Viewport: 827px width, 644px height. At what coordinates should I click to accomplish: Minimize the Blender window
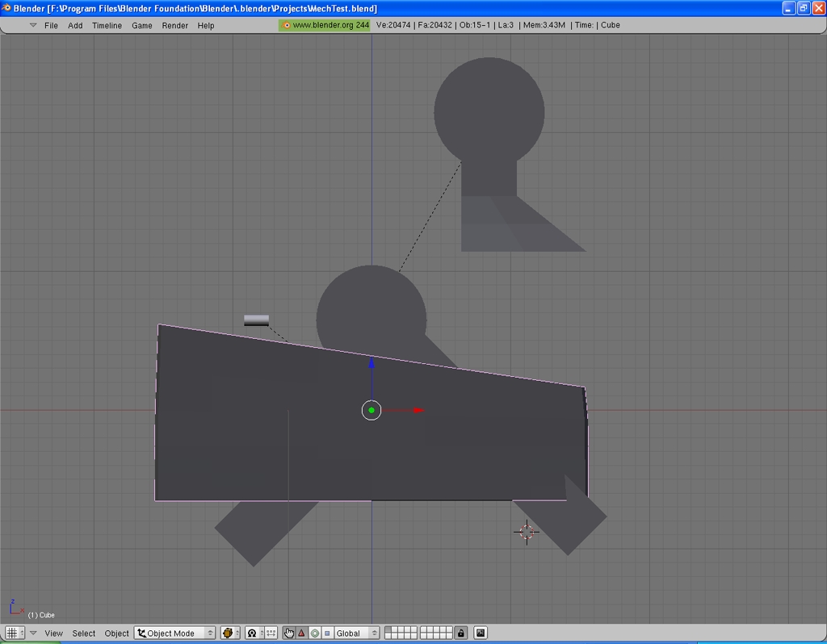click(788, 8)
